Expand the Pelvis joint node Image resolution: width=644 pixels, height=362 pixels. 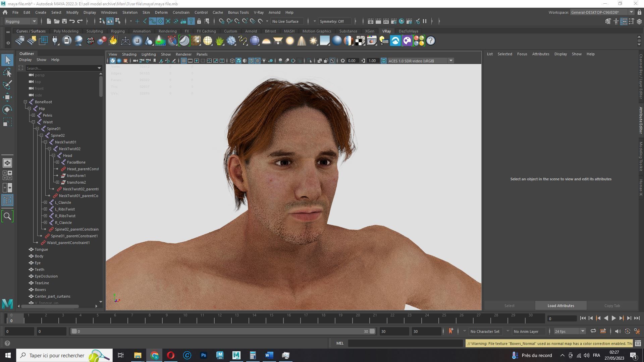[x=33, y=115]
